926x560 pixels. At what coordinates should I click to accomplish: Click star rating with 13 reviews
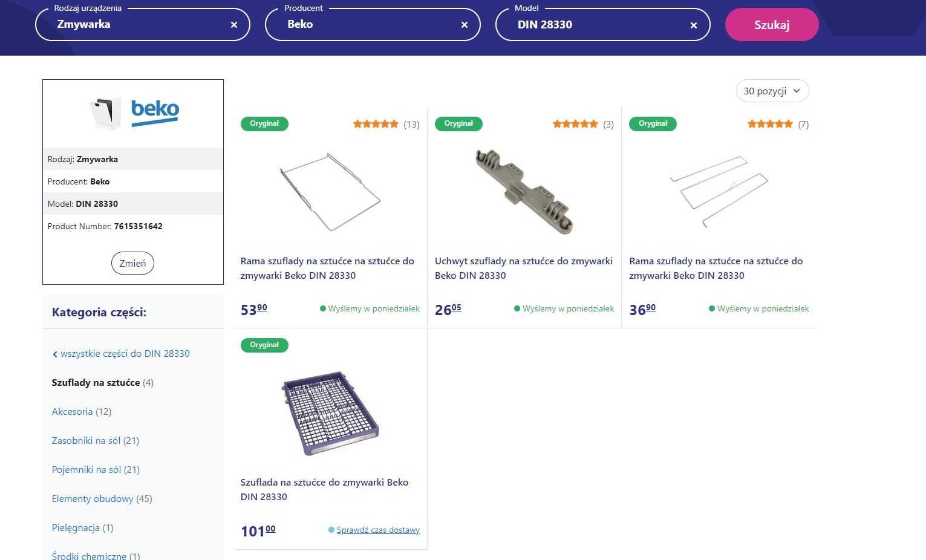[x=376, y=124]
